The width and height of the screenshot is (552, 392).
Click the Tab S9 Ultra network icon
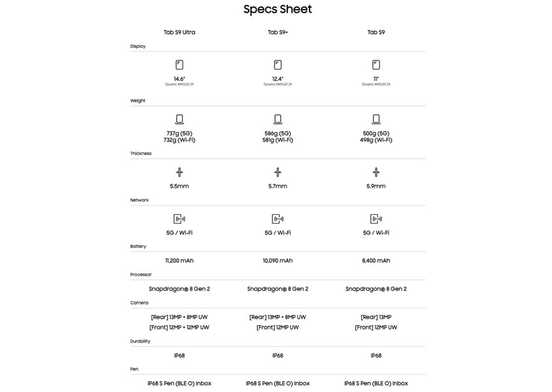click(x=179, y=219)
